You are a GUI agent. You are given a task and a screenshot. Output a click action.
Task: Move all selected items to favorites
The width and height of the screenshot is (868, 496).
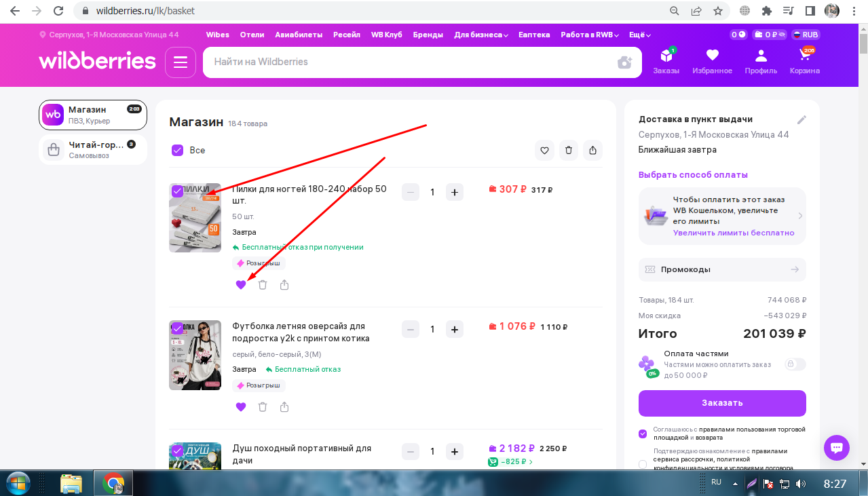point(544,150)
